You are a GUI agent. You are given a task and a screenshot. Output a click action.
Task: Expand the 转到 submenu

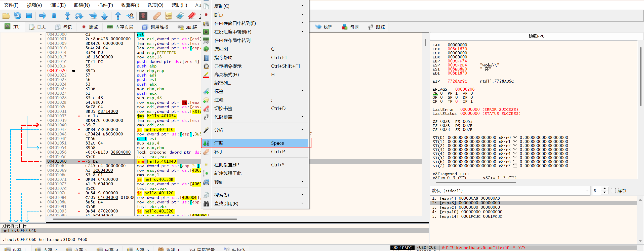256,182
